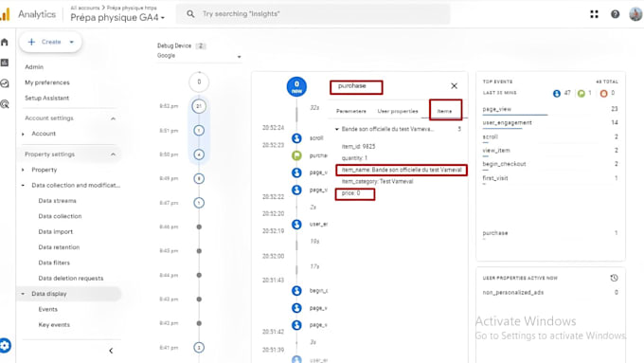Click inside the 'Try searching Insights' field
Screen dimensions: 644x363
point(313,14)
